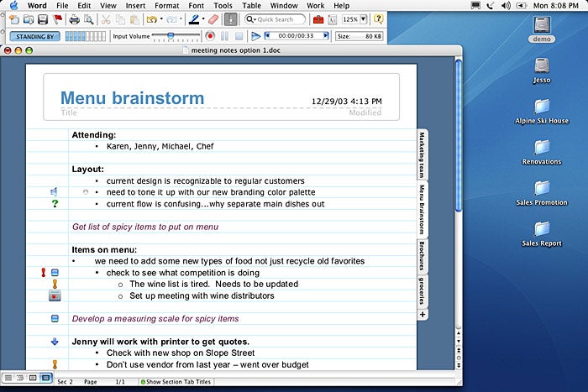
Task: Switch to Outline view button
Action: (x=21, y=378)
